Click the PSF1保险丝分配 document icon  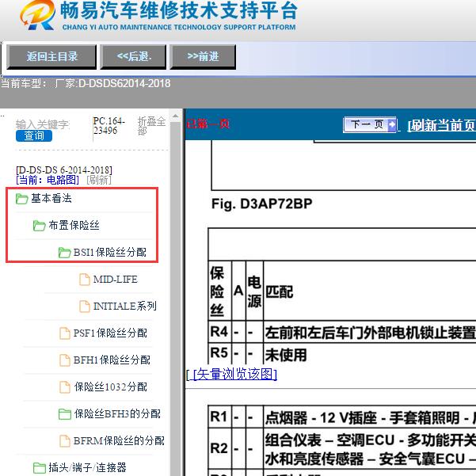tap(64, 333)
